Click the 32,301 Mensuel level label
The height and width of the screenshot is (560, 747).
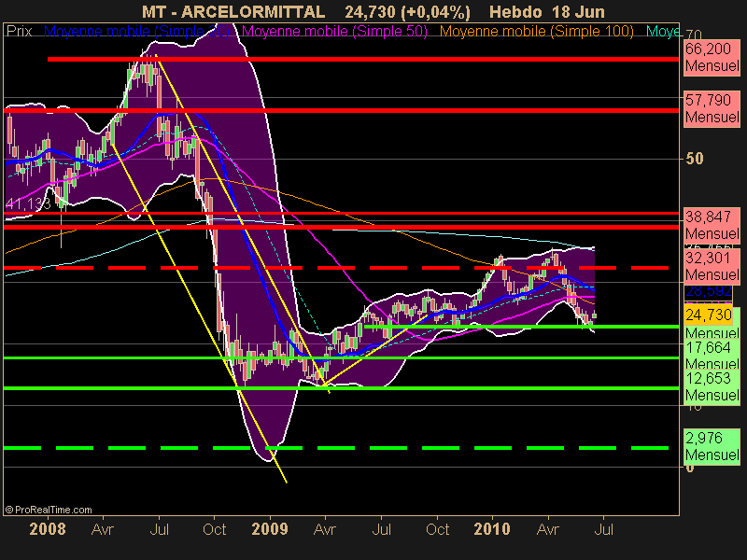click(712, 266)
